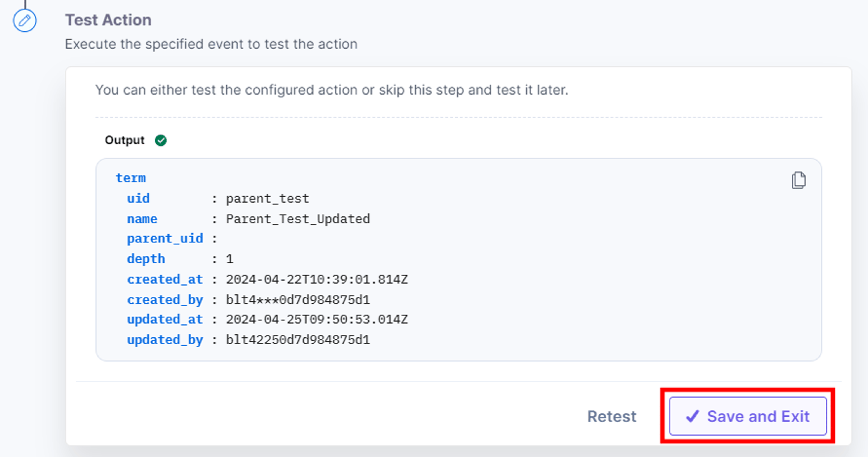Select the masked created_by value blt4***0d7d984875d1

click(298, 300)
